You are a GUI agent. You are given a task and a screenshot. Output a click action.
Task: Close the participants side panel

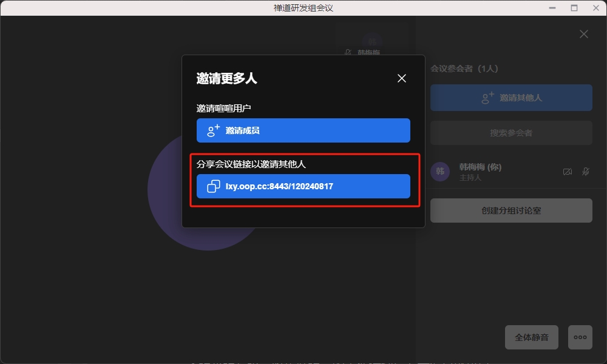pos(584,34)
